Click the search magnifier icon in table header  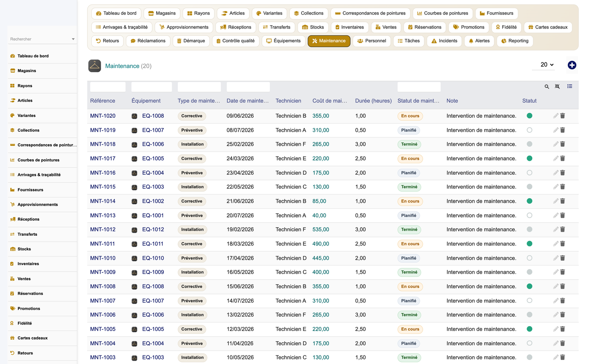pos(547,86)
